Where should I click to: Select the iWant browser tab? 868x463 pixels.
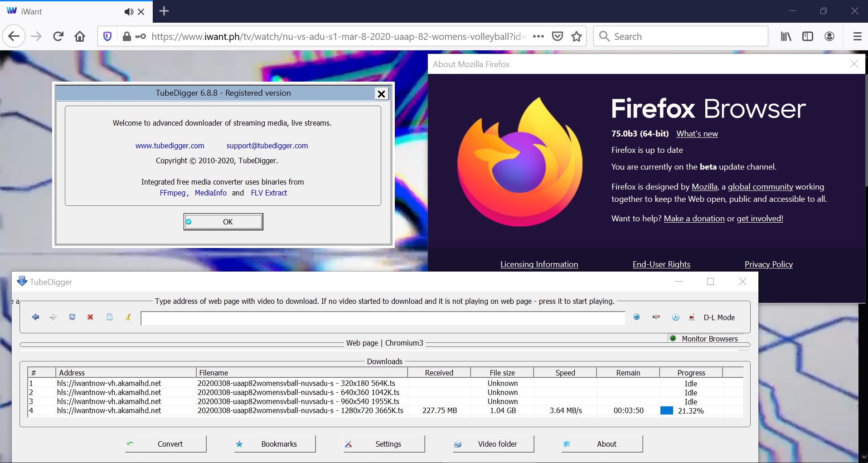tap(76, 12)
